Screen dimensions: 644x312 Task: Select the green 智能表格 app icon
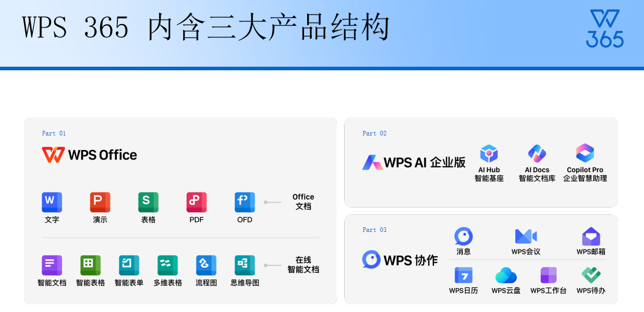90,265
